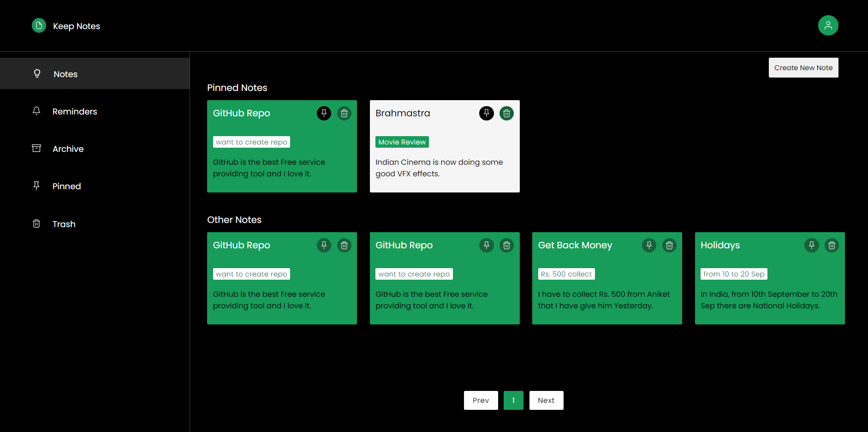Move the Holidays note to trash
The width and height of the screenshot is (868, 432).
click(832, 245)
